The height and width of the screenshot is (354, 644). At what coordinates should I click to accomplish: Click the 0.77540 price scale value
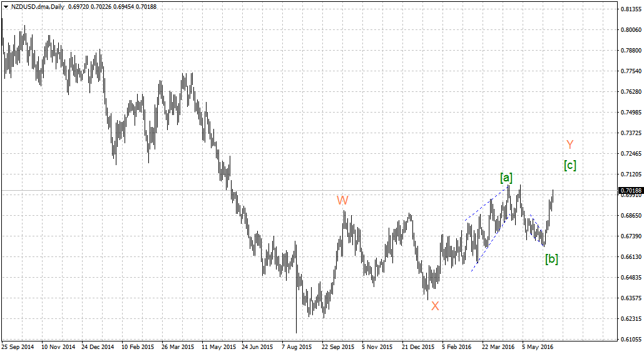point(631,71)
